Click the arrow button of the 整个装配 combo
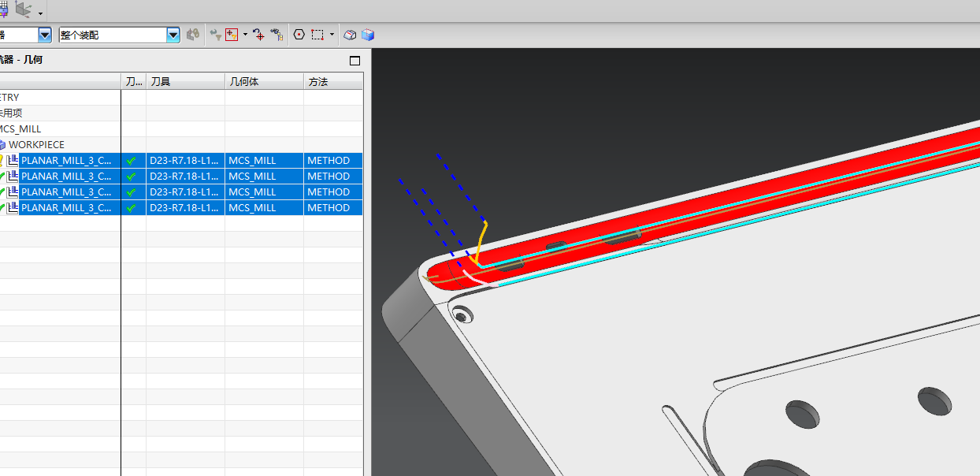This screenshot has width=980, height=476. tap(173, 35)
